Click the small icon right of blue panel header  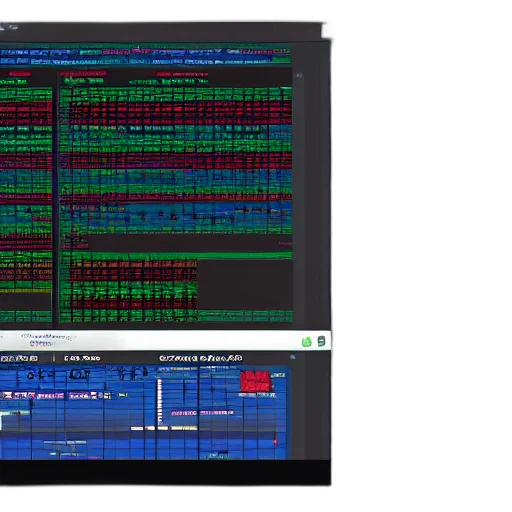[293, 357]
